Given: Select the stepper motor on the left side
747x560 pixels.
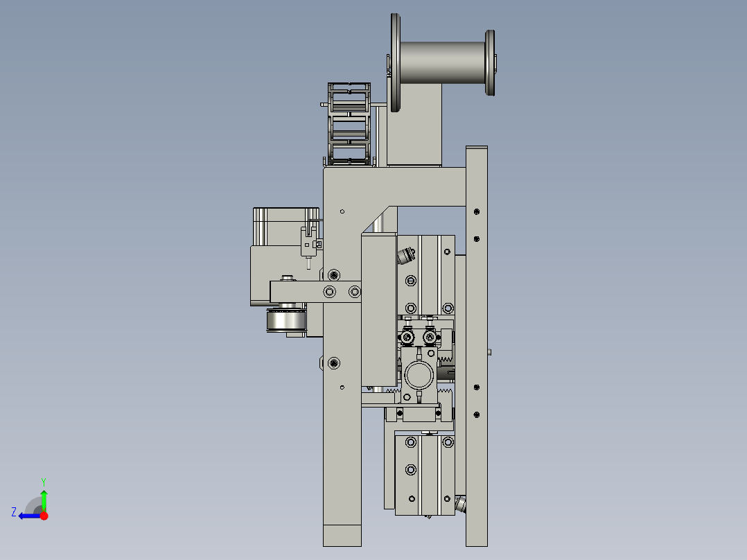Looking at the screenshot, I should point(284,225).
